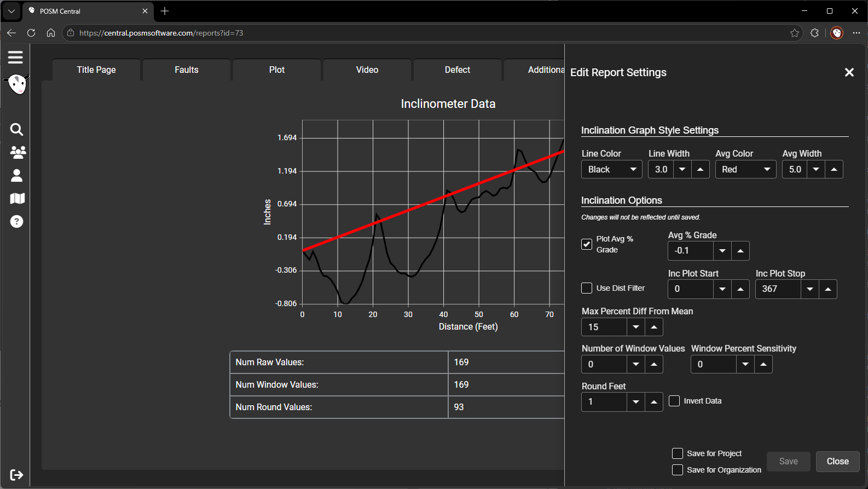868x489 pixels.
Task: Click the Num Raw Values cell showing 169
Action: point(506,363)
